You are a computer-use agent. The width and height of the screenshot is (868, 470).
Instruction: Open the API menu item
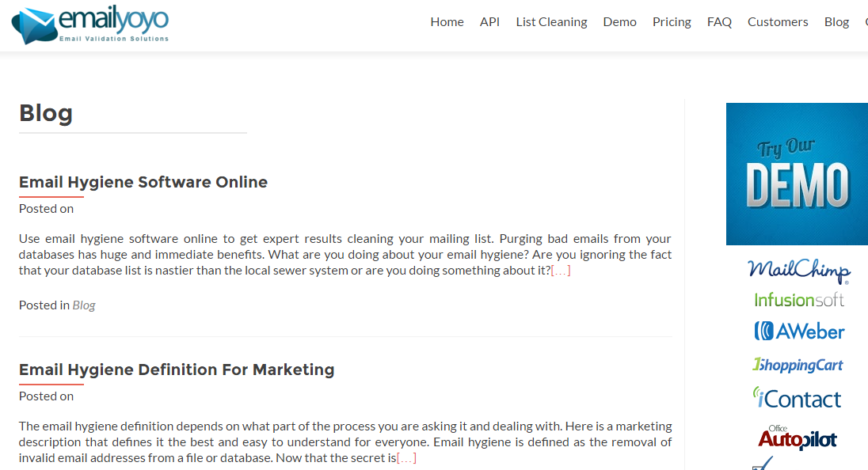pos(489,22)
